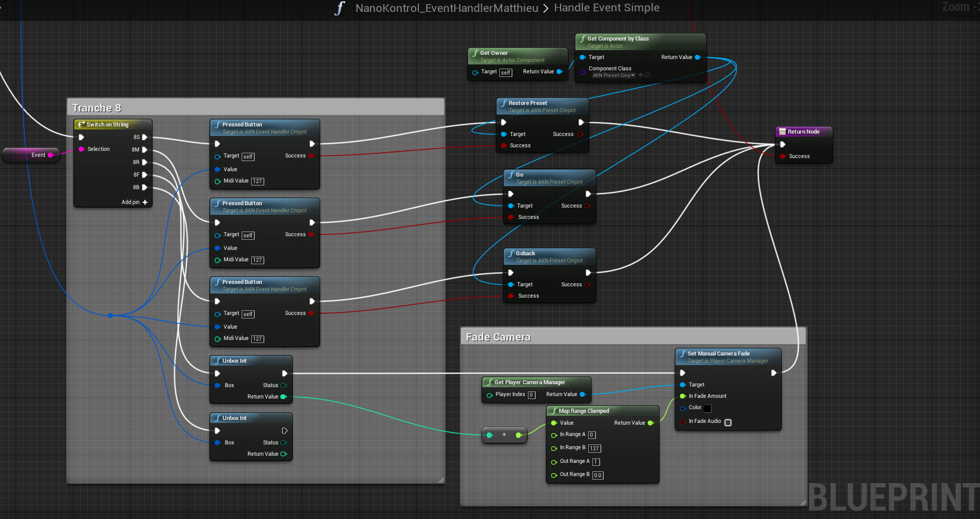Click Restore Preset execution output pin
The height and width of the screenshot is (519, 980).
581,122
